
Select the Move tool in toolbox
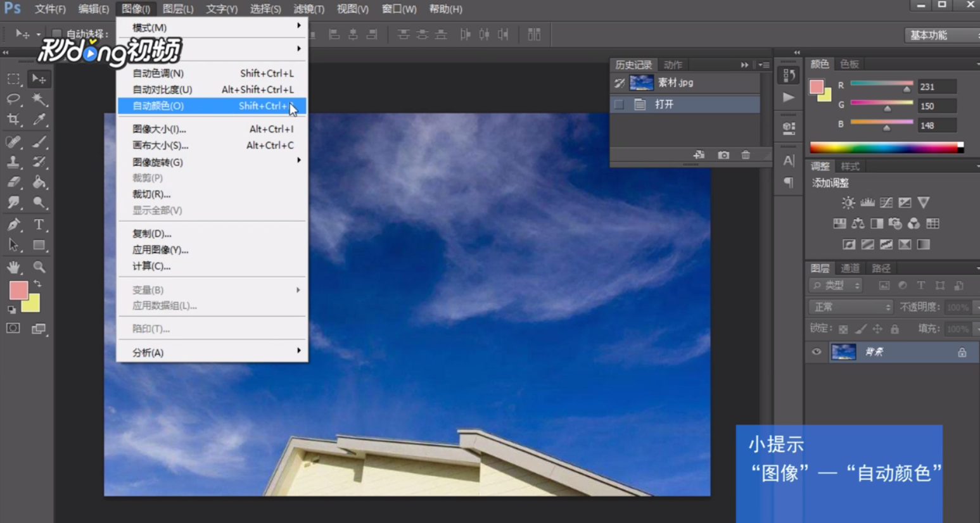click(39, 79)
